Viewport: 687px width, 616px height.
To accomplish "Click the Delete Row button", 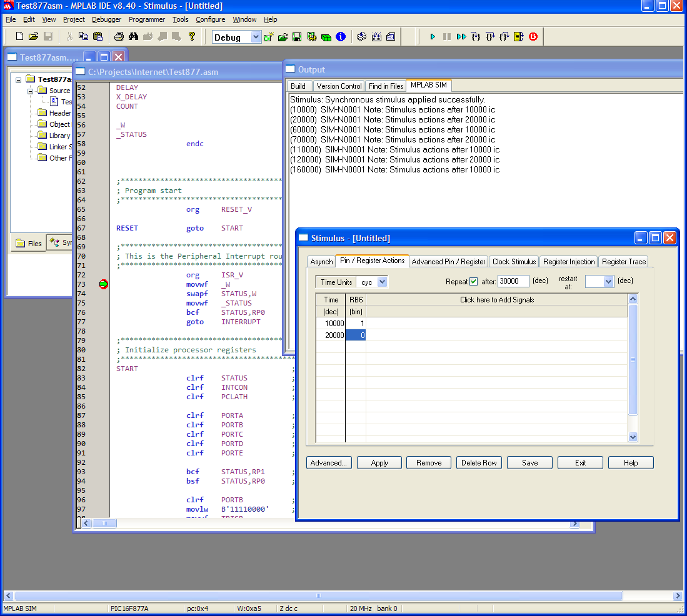I will (479, 463).
